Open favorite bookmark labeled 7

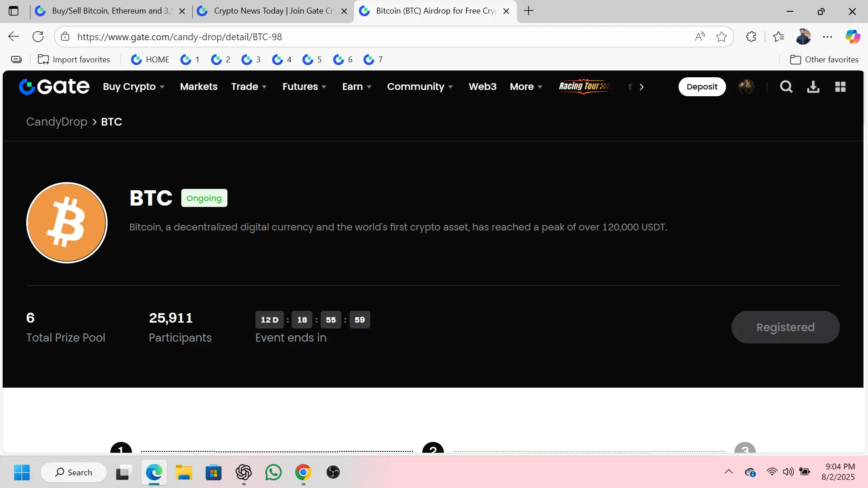pos(373,60)
